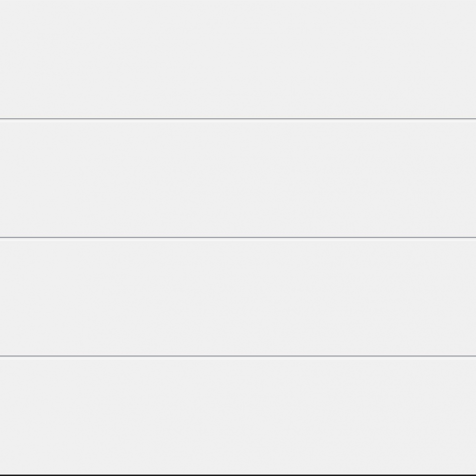This screenshot has height=476, width=476.
Task: Click the divider between second and third panels
Action: 238,237
